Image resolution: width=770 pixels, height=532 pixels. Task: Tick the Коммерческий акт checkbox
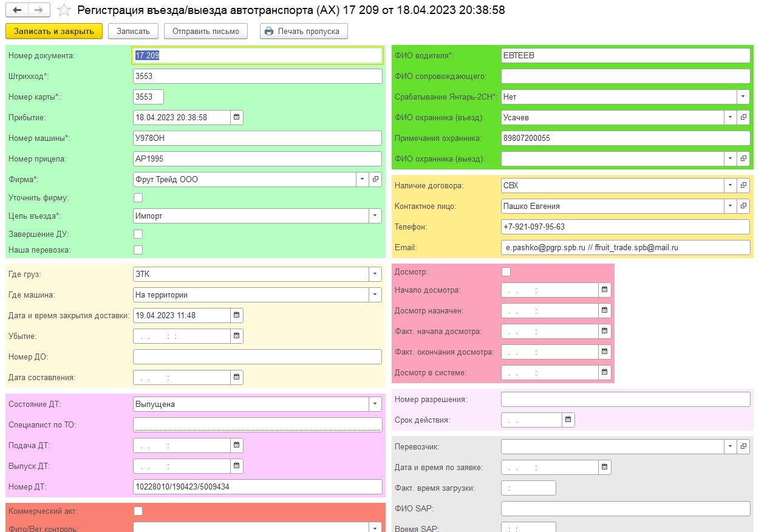pos(138,511)
